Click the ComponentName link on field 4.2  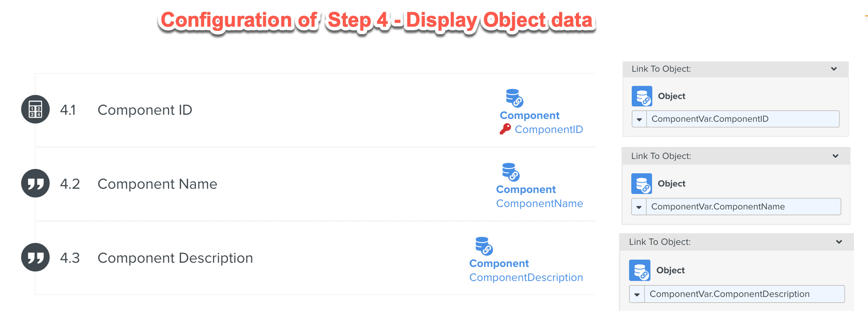539,203
